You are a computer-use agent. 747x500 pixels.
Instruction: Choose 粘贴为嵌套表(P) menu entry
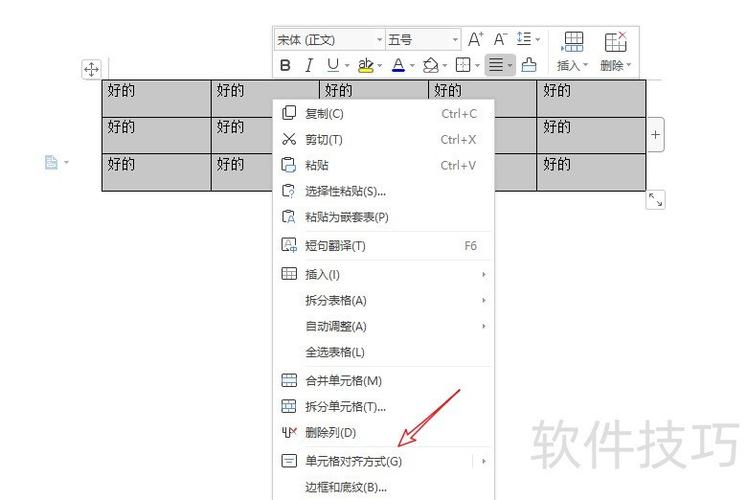(384, 217)
